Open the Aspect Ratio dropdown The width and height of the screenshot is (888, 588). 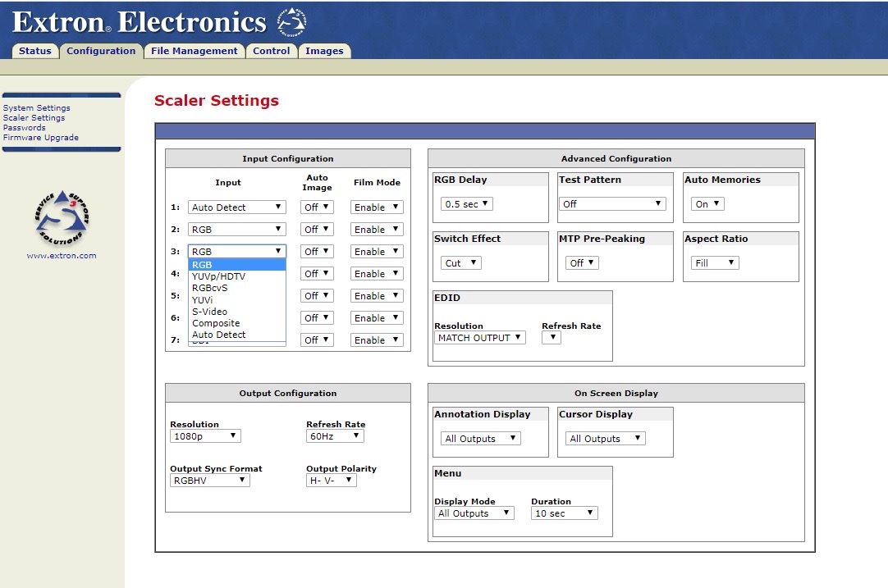pos(715,262)
